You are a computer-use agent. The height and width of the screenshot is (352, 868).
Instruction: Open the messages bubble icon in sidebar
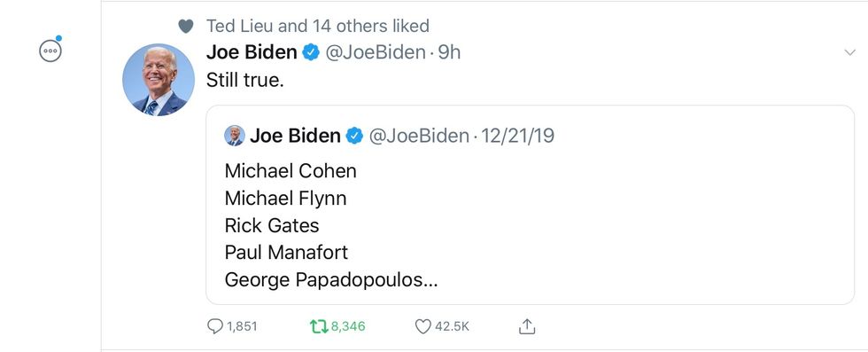[x=50, y=51]
